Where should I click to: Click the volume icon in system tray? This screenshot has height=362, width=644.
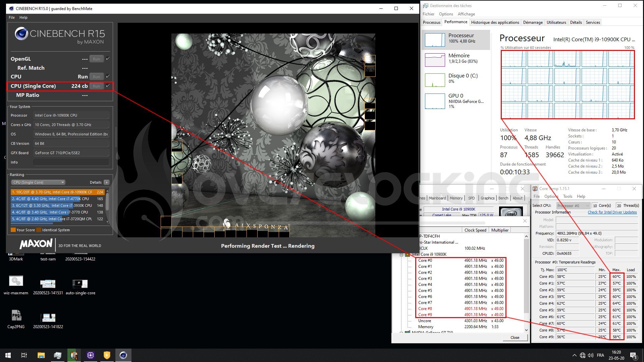[591, 355]
